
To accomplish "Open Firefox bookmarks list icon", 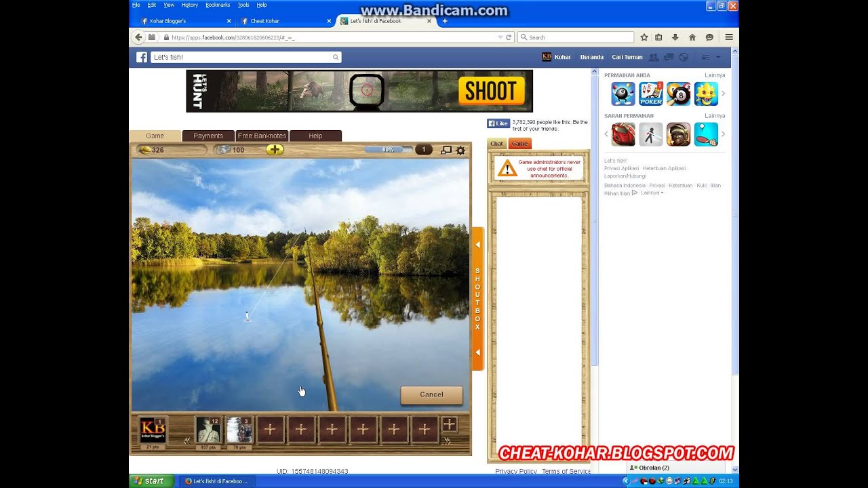I will (x=658, y=37).
